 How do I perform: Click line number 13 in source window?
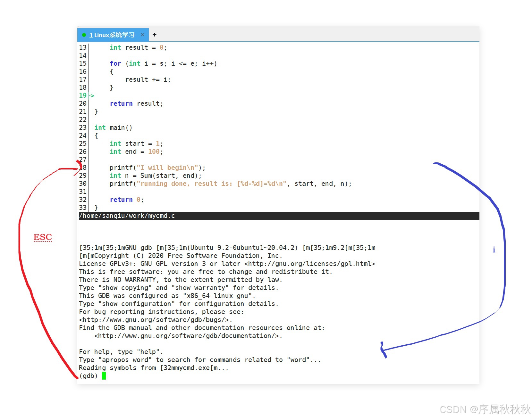[83, 47]
